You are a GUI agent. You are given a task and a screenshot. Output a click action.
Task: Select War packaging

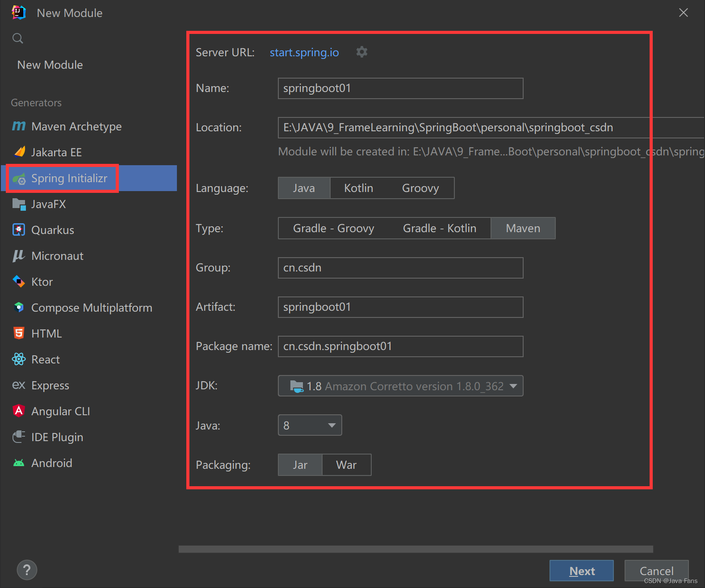346,465
